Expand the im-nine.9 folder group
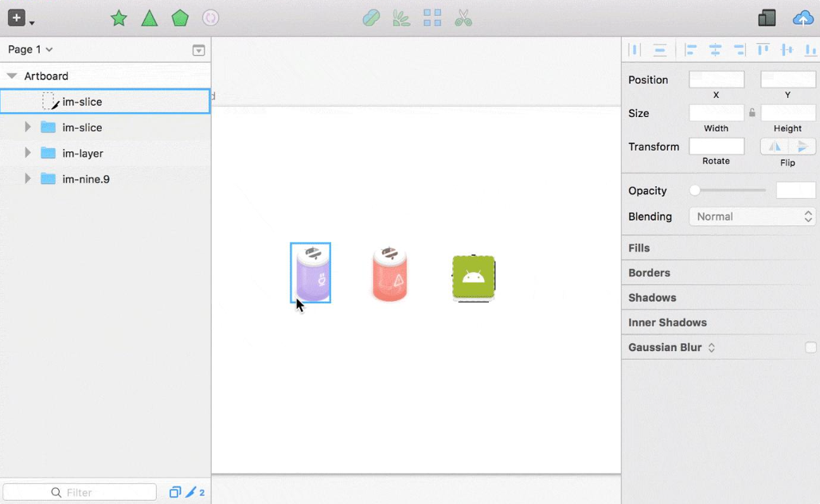The height and width of the screenshot is (504, 820). pos(28,179)
